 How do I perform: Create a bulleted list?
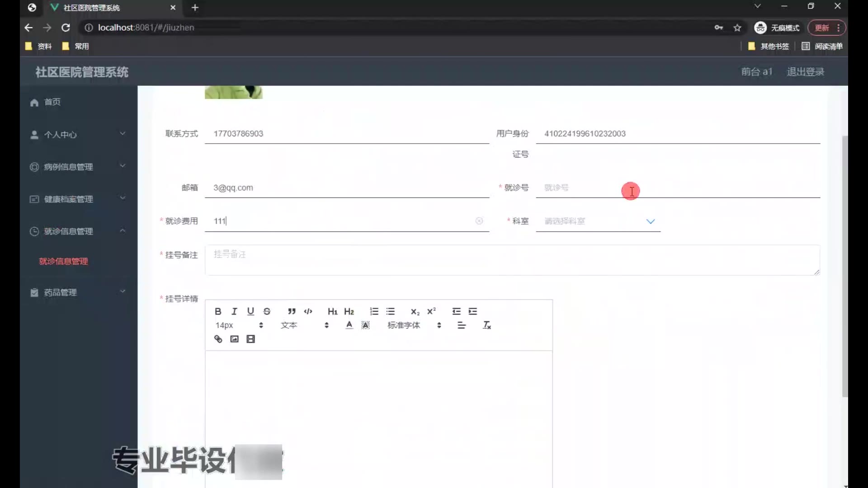[390, 311]
